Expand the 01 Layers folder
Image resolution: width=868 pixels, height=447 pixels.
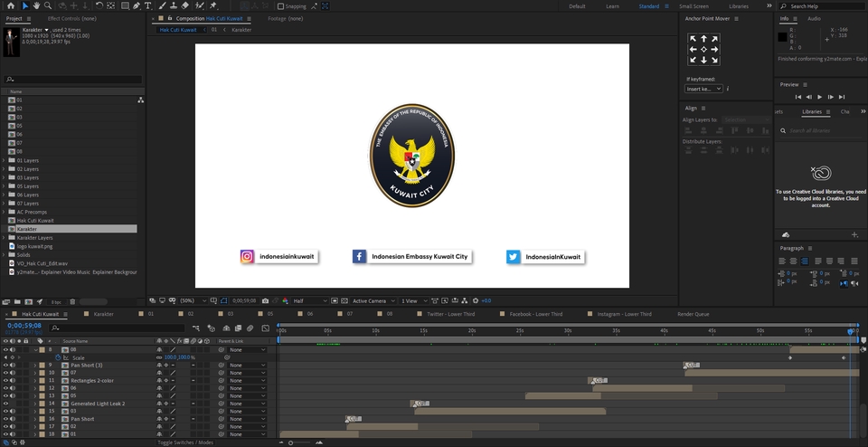(x=5, y=161)
